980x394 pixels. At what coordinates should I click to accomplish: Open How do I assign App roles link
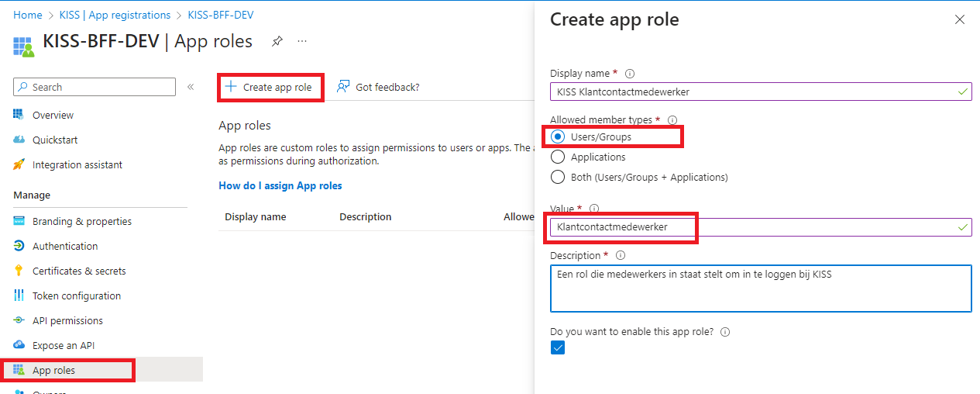(280, 185)
